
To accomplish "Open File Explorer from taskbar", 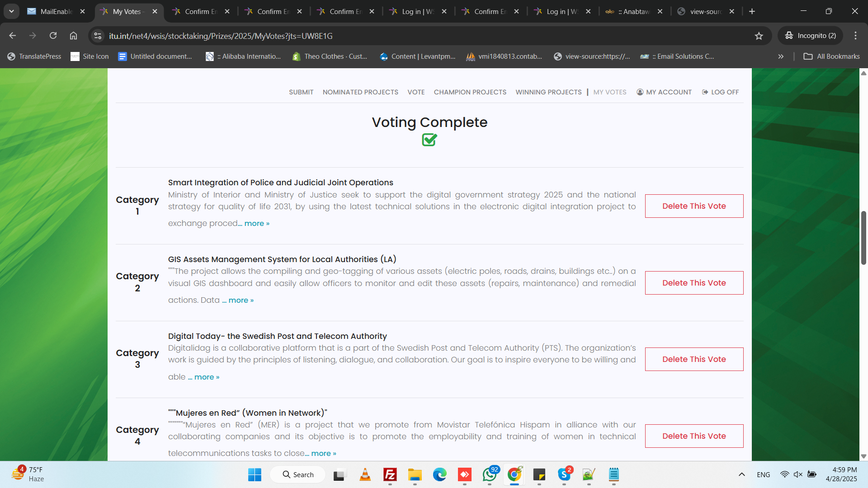I will [x=415, y=474].
